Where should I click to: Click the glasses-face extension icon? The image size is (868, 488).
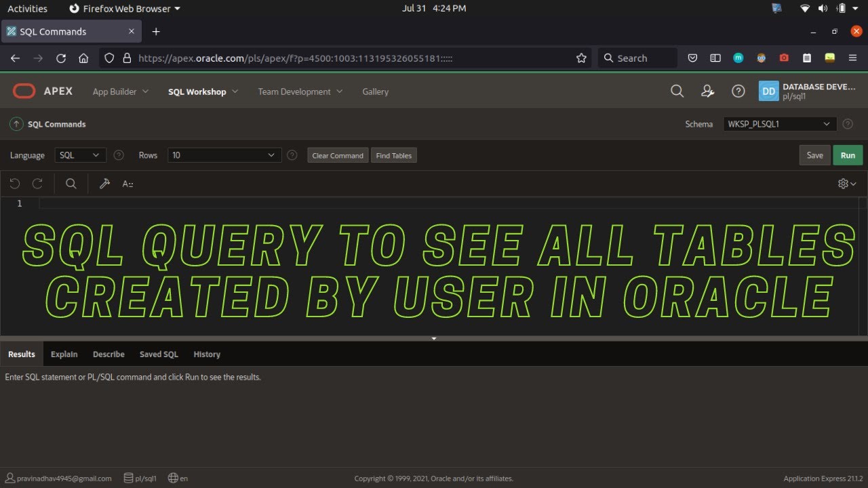[762, 58]
